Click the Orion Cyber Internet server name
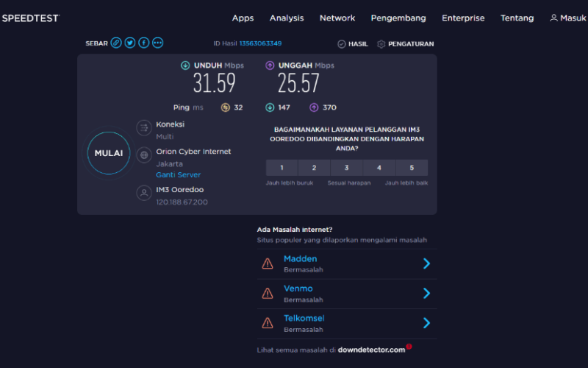Screen dimensions: 588x368 click(193, 152)
